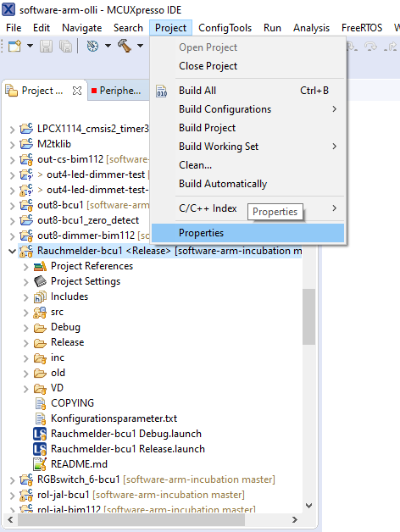Viewport: 400px width, 532px height.
Task: Click the build configuration toolbar icon
Action: 92,46
